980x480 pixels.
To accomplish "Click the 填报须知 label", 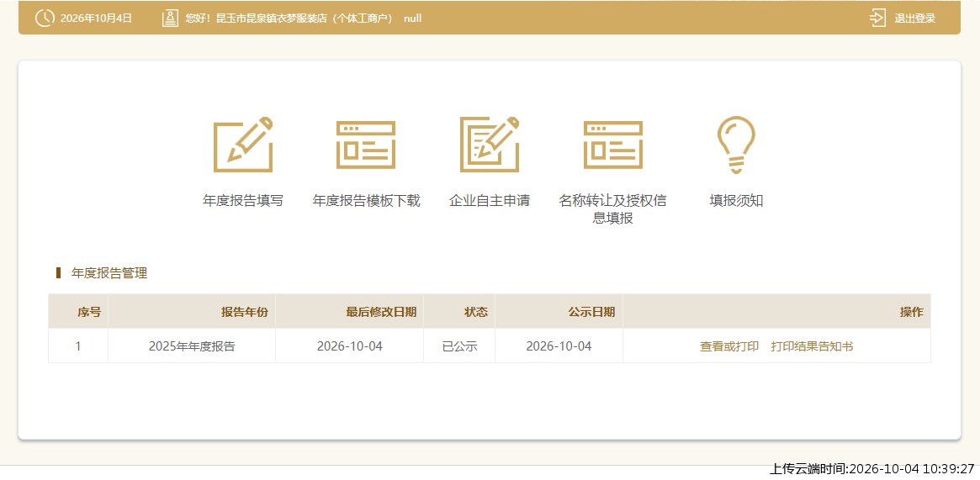I will tap(736, 201).
